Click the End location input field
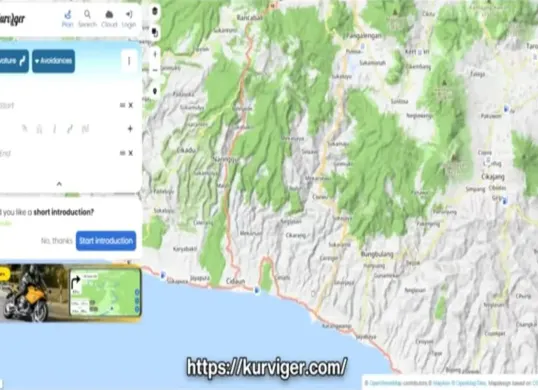Viewport: 538px width, 390px height. pyautogui.click(x=58, y=153)
